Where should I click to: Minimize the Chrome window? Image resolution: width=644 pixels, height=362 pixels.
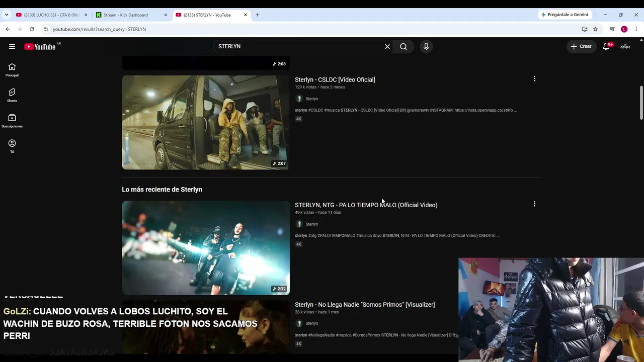[605, 15]
